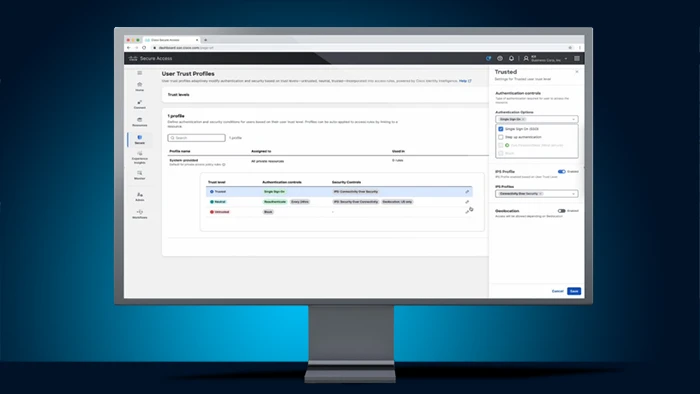Select the Untrusted trust level row
Image resolution: width=700 pixels, height=394 pixels.
[x=339, y=212]
